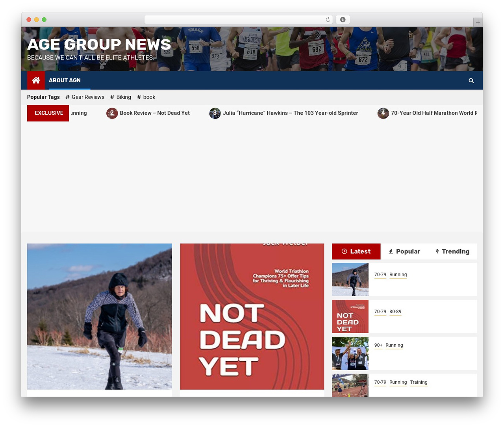Open the Julia Hurricane Hawkins headline
This screenshot has width=504, height=427.
pos(290,113)
